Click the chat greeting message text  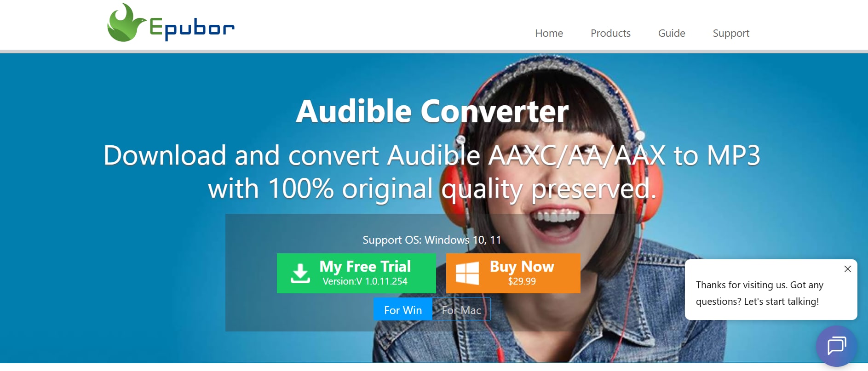759,293
